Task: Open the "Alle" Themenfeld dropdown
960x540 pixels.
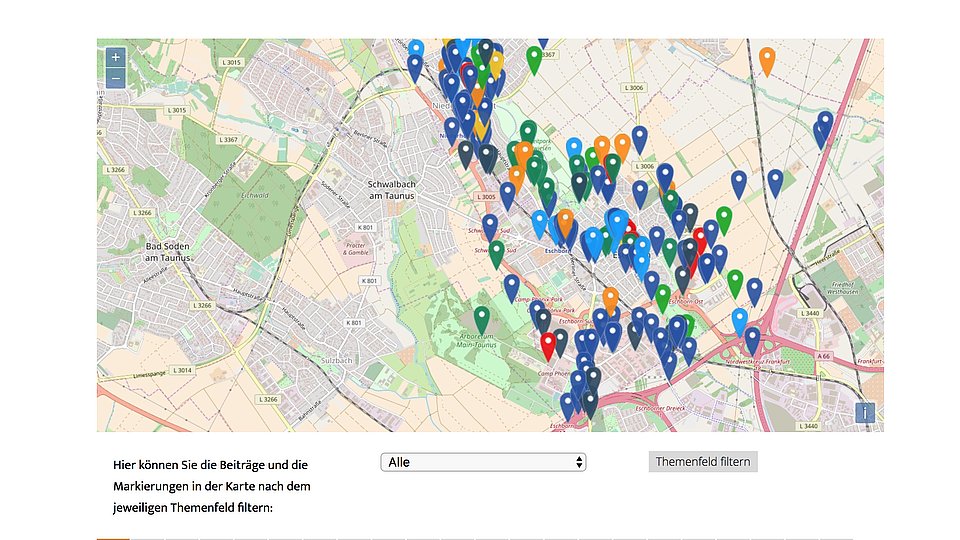Action: click(483, 462)
